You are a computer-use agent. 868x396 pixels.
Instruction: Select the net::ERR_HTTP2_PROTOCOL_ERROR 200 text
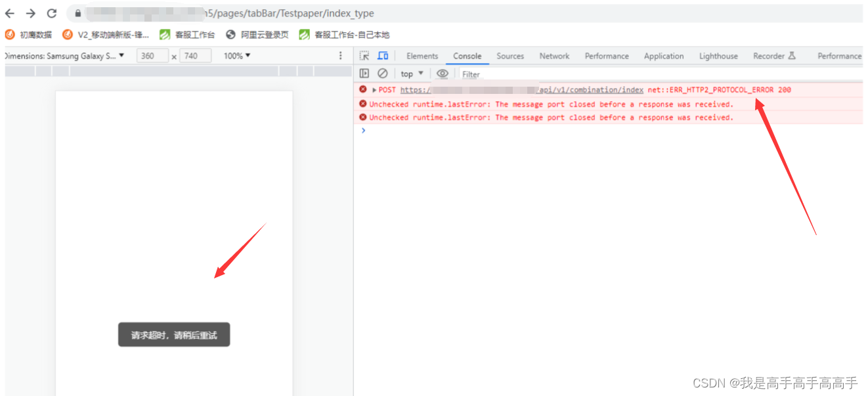point(720,90)
